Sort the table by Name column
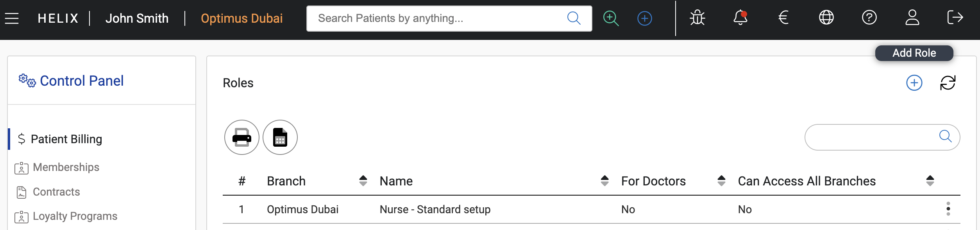Screen dimensions: 980x230 click(x=604, y=181)
